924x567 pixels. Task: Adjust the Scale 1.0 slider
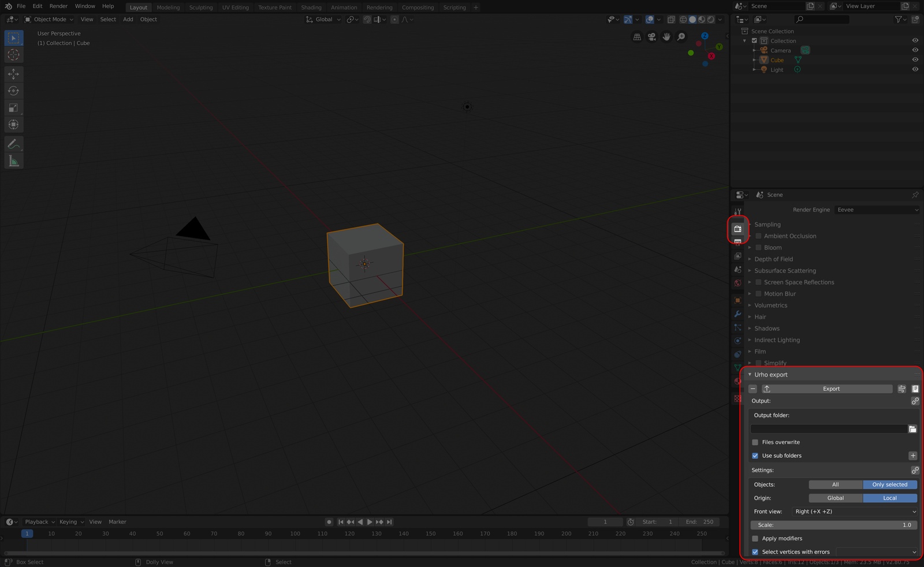(x=834, y=525)
